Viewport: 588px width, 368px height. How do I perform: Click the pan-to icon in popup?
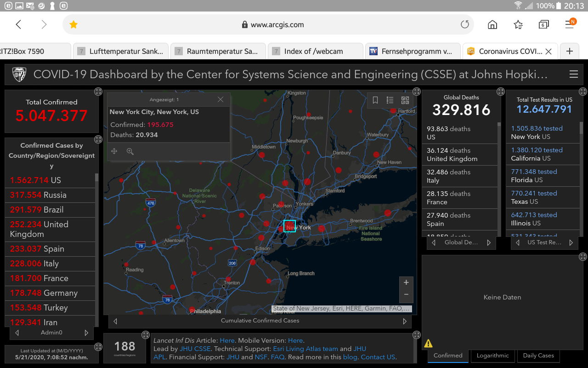[114, 151]
